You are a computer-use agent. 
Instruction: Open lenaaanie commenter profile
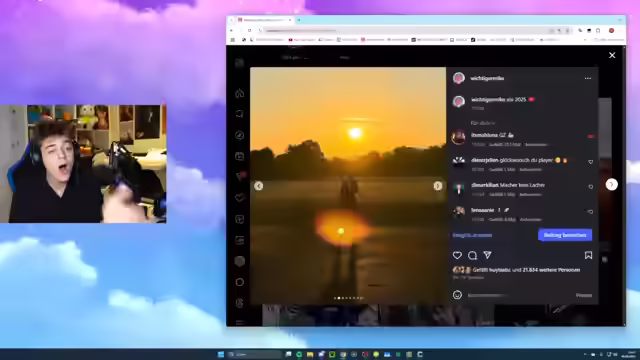point(482,210)
